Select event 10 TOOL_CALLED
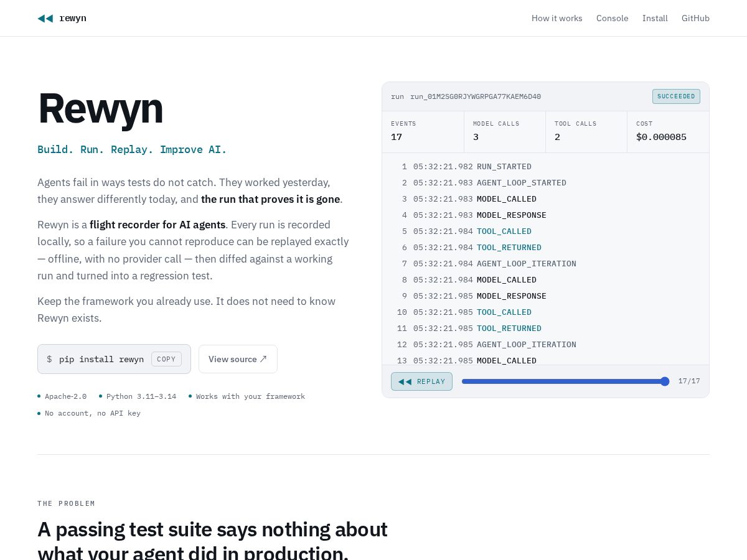The width and height of the screenshot is (747, 560). click(545, 312)
